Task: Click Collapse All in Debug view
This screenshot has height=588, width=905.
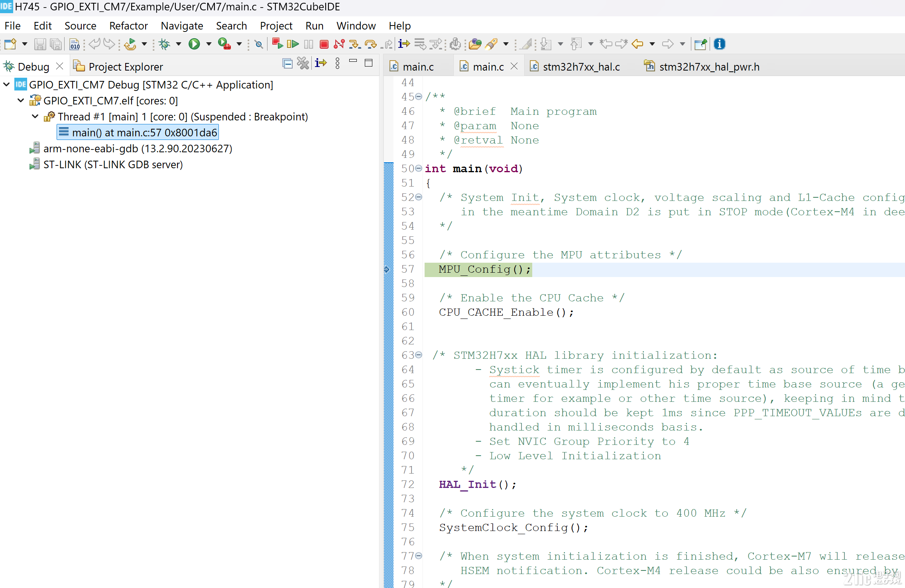Action: [287, 63]
